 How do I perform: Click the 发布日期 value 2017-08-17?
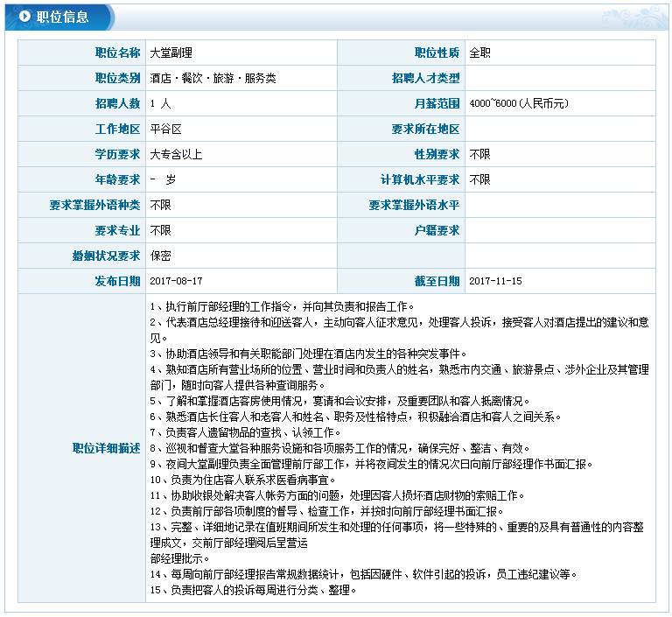click(x=176, y=281)
